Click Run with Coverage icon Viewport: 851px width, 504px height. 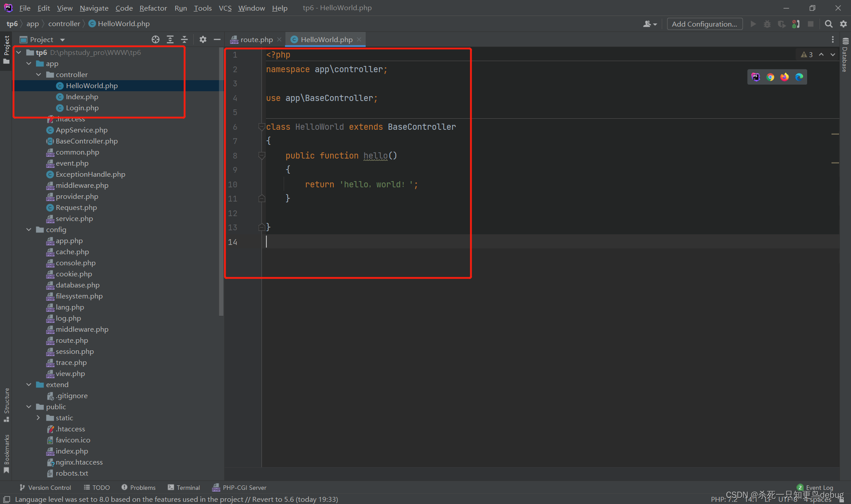[x=781, y=24]
